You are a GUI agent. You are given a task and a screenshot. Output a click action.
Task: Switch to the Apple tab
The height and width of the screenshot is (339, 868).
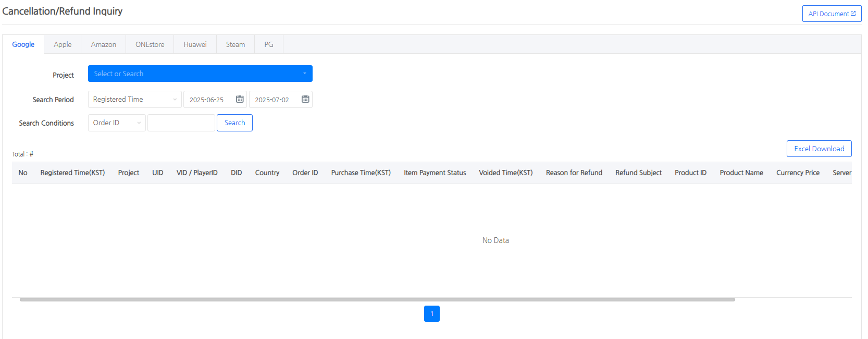(x=63, y=44)
